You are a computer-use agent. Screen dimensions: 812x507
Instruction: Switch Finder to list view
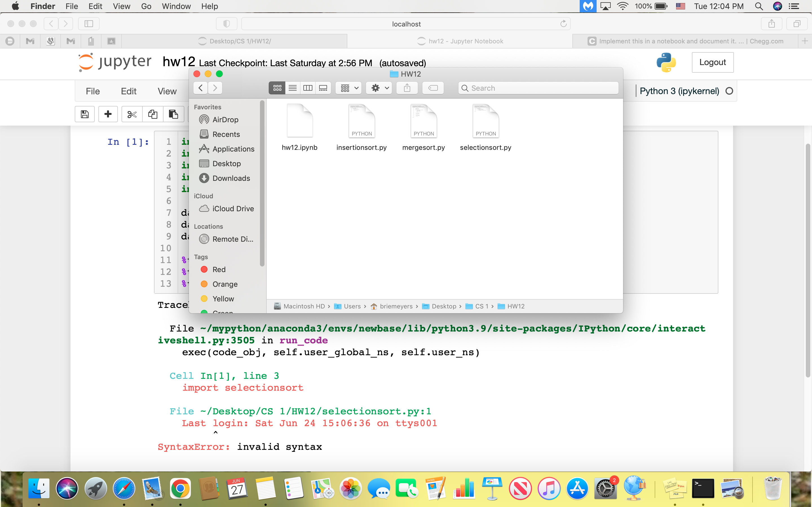(x=293, y=88)
